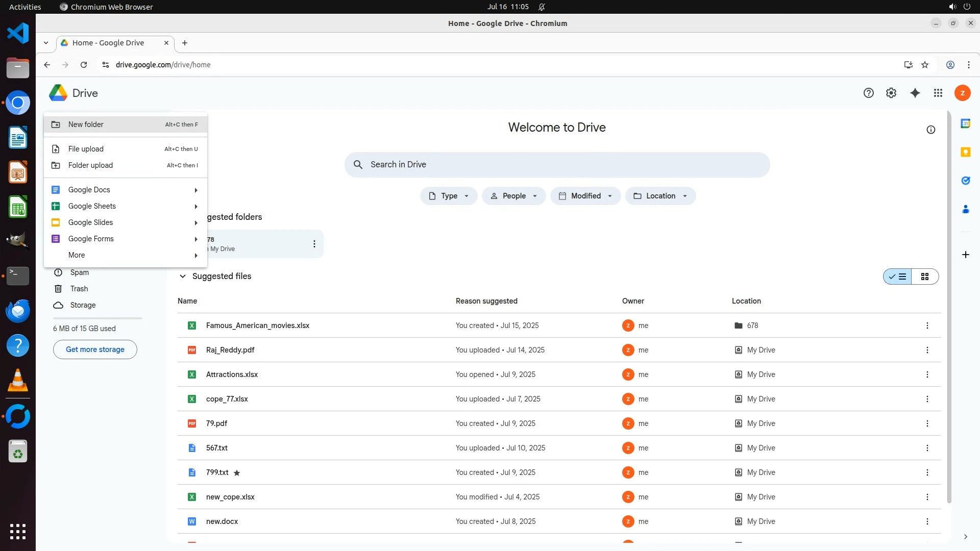Screen dimensions: 980x551
Task: Click the storage usage progress bar
Action: point(97,318)
